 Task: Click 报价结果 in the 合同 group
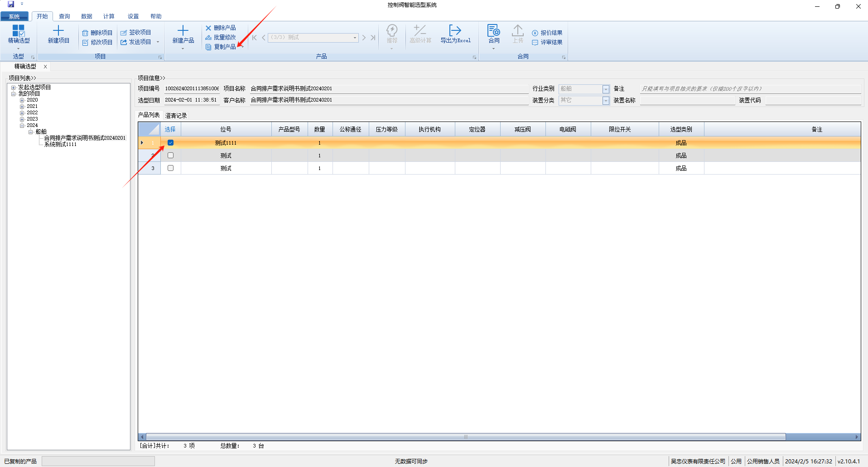[547, 33]
